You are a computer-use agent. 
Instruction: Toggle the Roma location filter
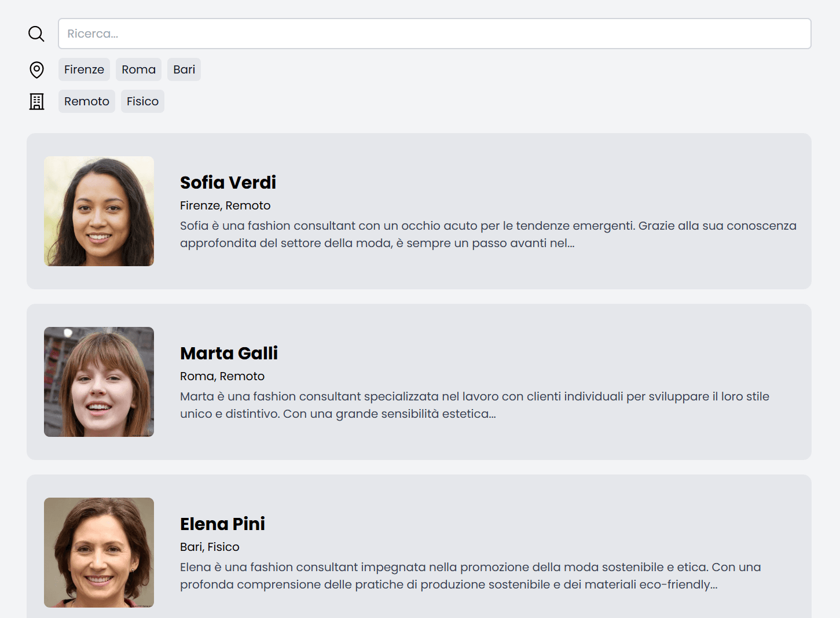point(138,69)
